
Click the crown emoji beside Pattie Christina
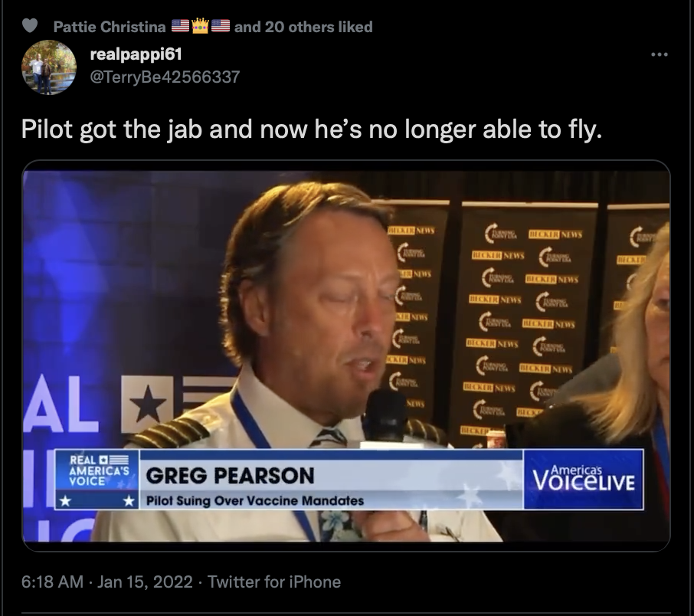tap(201, 26)
